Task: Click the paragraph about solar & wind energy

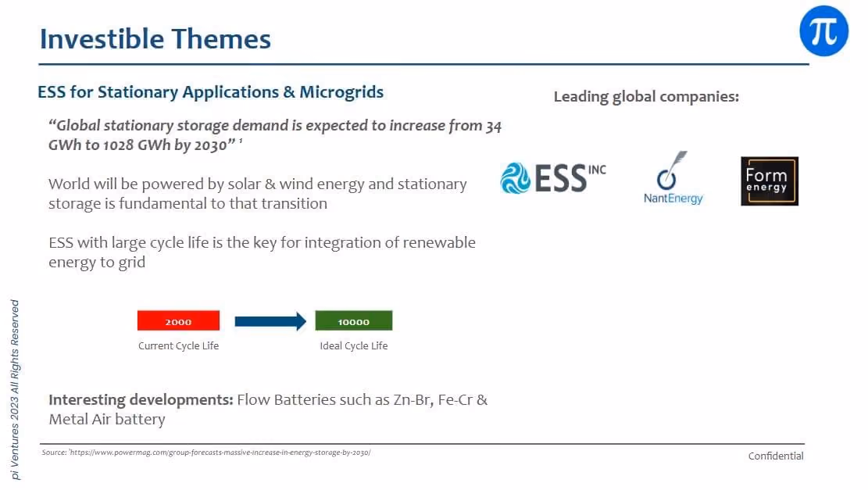Action: coord(257,194)
